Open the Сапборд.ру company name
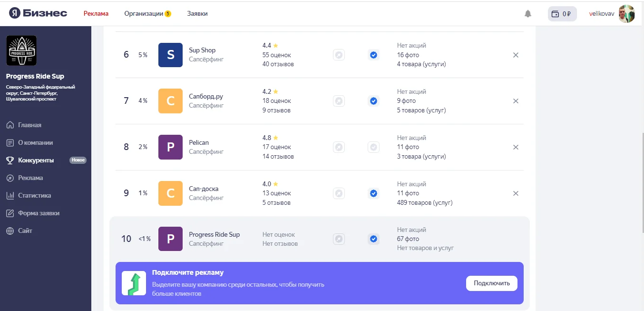This screenshot has width=644, height=311. [206, 96]
